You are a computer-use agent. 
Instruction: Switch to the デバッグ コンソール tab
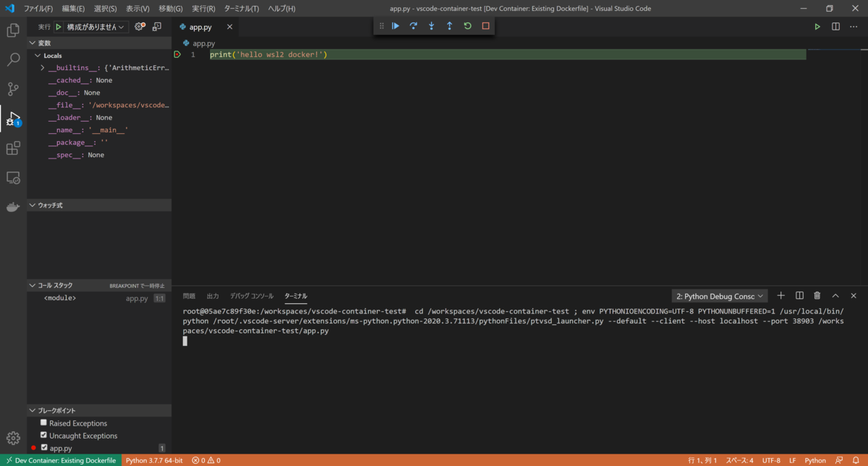(x=252, y=296)
